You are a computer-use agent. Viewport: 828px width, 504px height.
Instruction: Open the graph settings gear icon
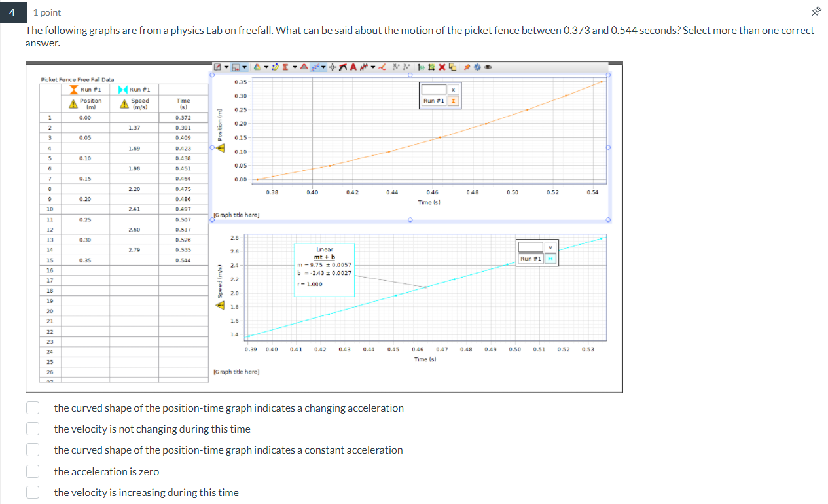tap(477, 66)
